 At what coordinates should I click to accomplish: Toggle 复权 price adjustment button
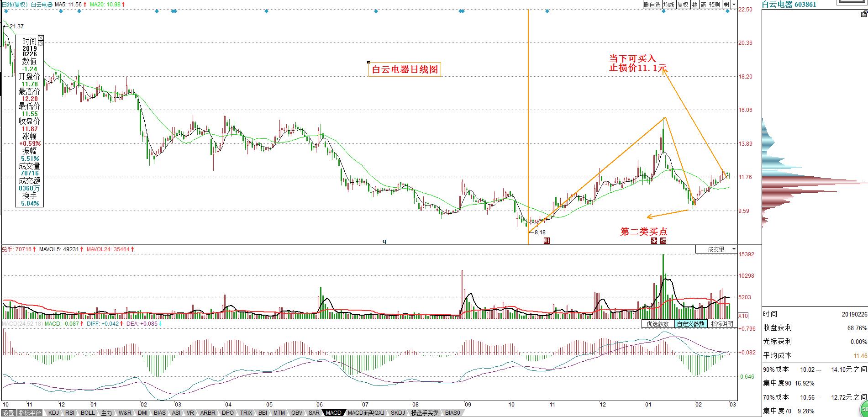(683, 5)
